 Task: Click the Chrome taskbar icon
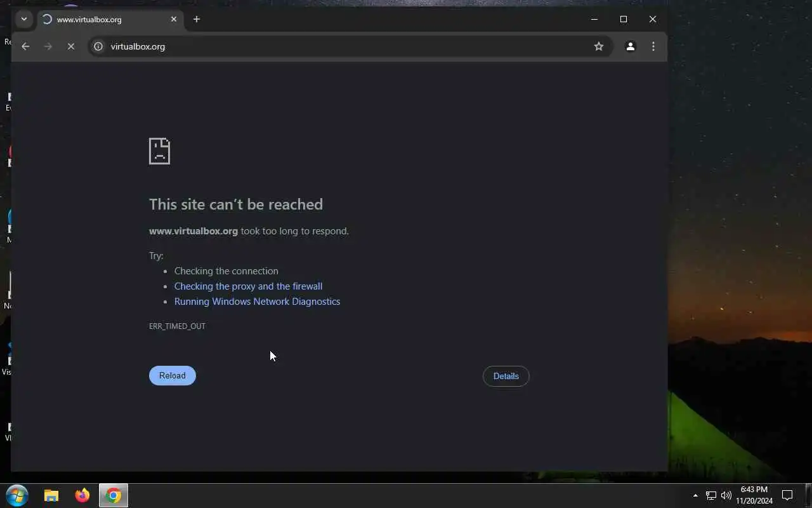click(114, 496)
